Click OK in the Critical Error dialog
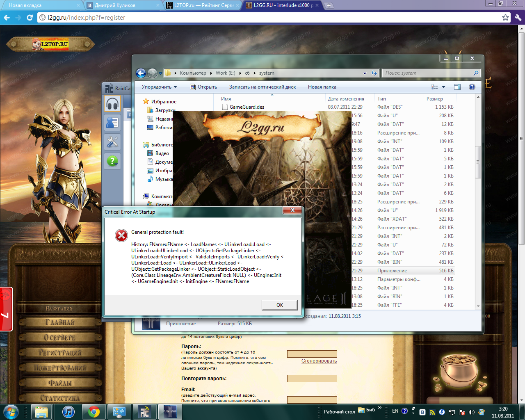 pos(280,305)
